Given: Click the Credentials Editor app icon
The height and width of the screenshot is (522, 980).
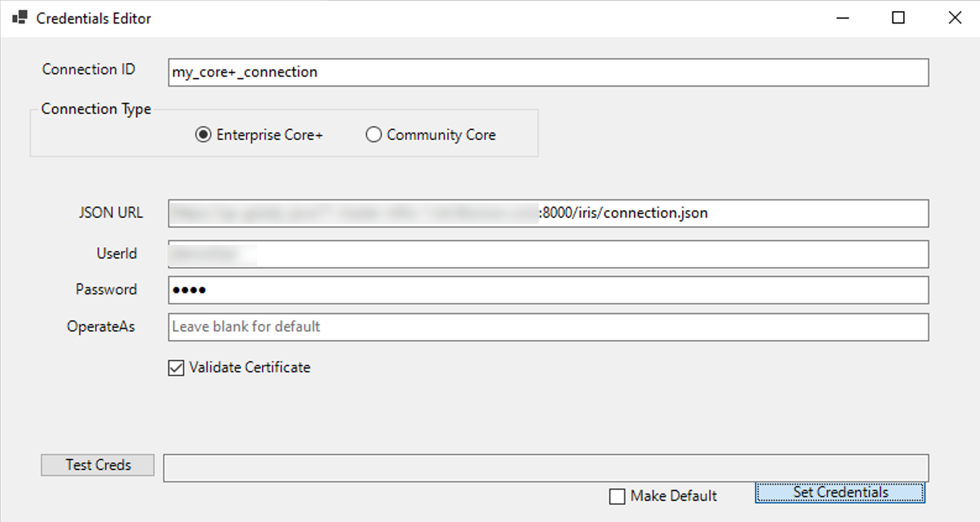Looking at the screenshot, I should coord(20,18).
